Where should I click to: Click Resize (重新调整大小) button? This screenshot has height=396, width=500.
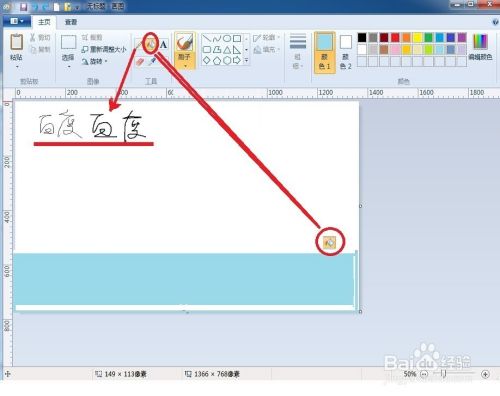click(x=104, y=49)
